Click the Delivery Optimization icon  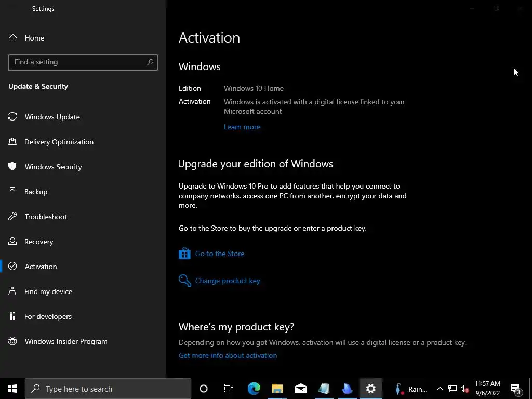(12, 141)
